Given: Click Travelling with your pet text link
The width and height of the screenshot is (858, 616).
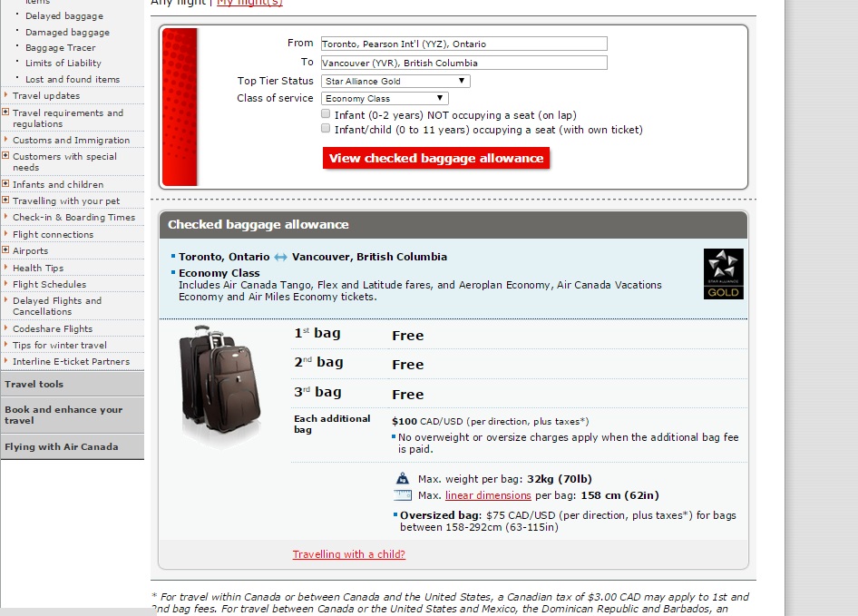Looking at the screenshot, I should (x=66, y=201).
